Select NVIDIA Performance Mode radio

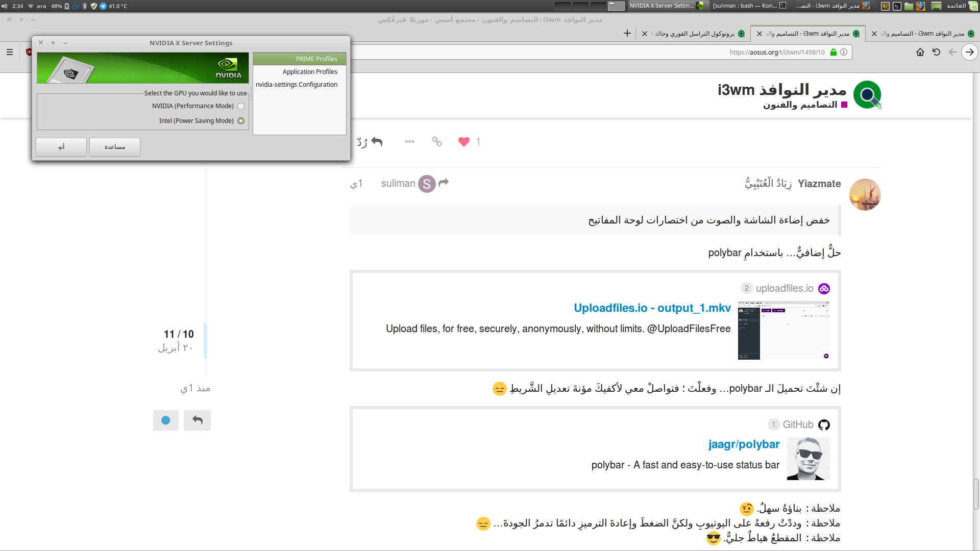[241, 106]
